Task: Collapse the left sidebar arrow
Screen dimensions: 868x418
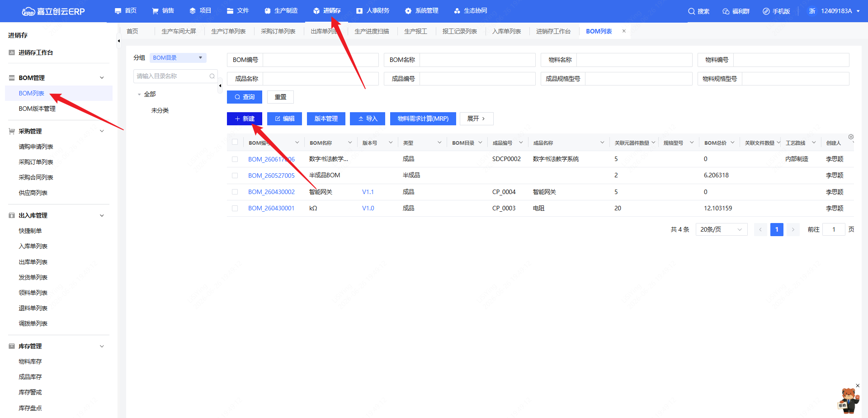Action: [119, 41]
